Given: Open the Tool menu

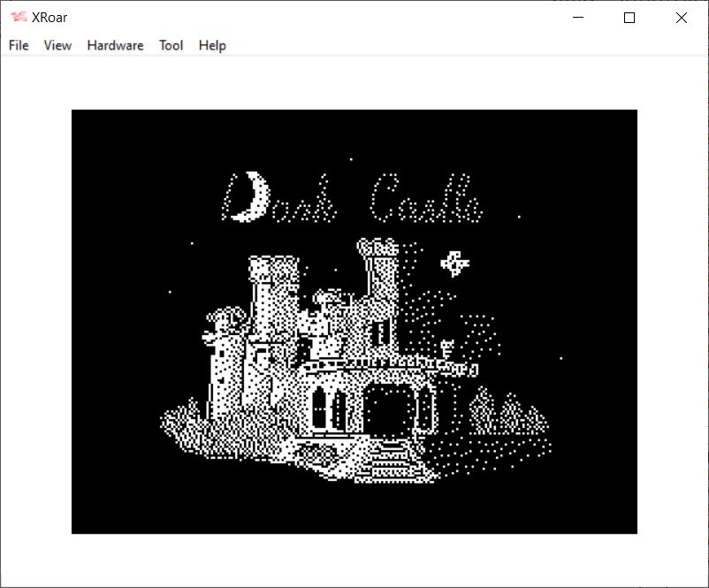Looking at the screenshot, I should (171, 45).
